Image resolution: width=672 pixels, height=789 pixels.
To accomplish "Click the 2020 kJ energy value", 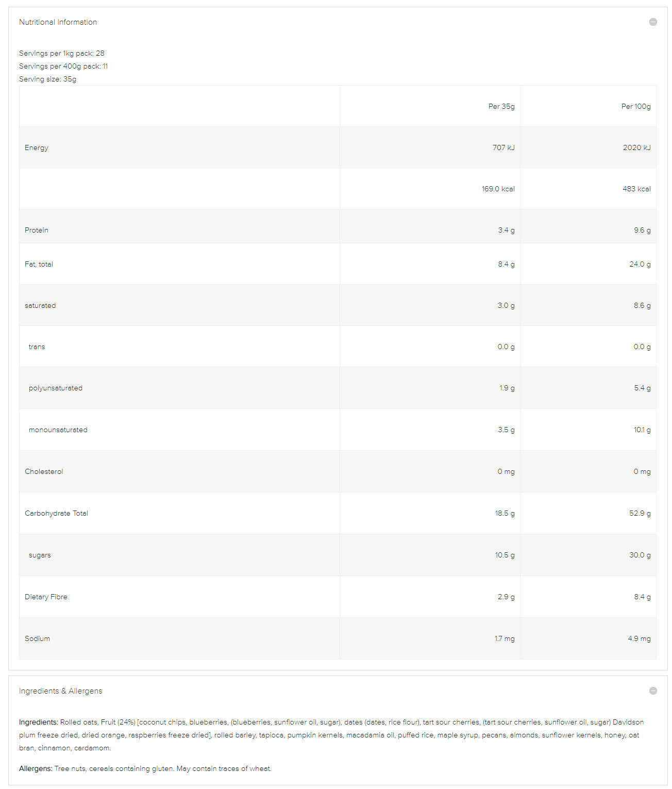I will pos(636,147).
